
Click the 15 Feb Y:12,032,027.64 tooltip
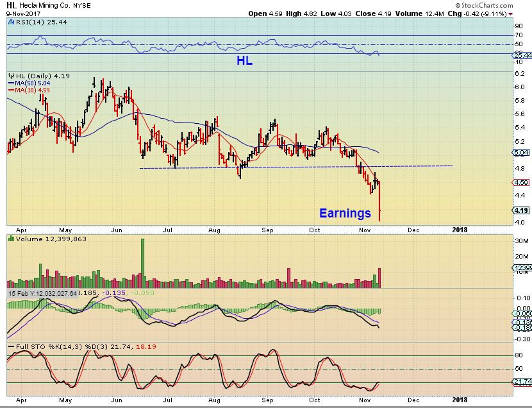[43, 293]
